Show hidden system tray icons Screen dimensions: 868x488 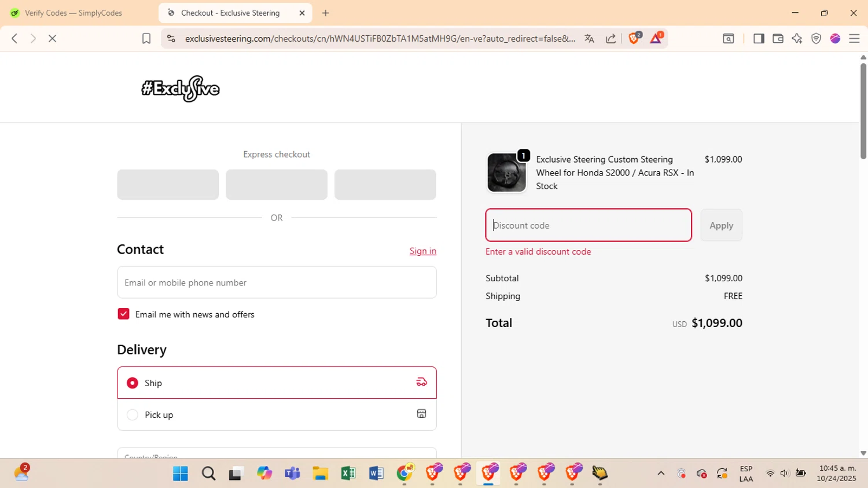(x=661, y=474)
